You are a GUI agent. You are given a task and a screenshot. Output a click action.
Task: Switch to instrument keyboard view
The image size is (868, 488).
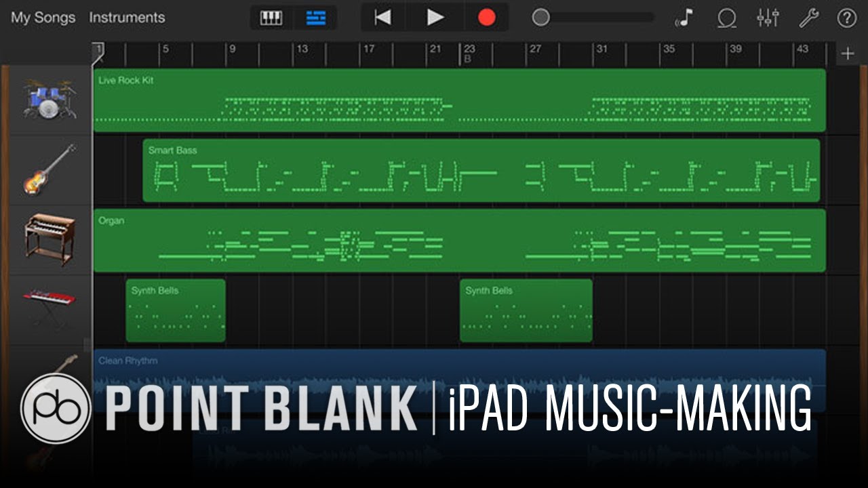[x=271, y=18]
